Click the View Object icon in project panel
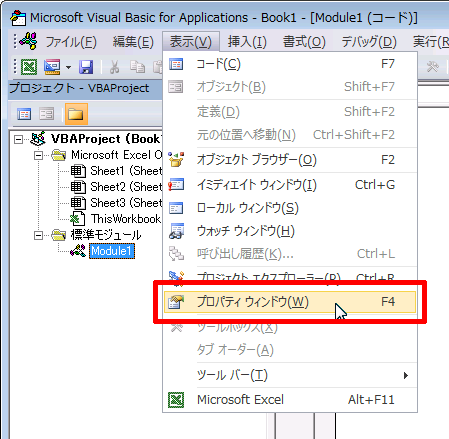Screen dimensions: 449x439 coord(46,114)
